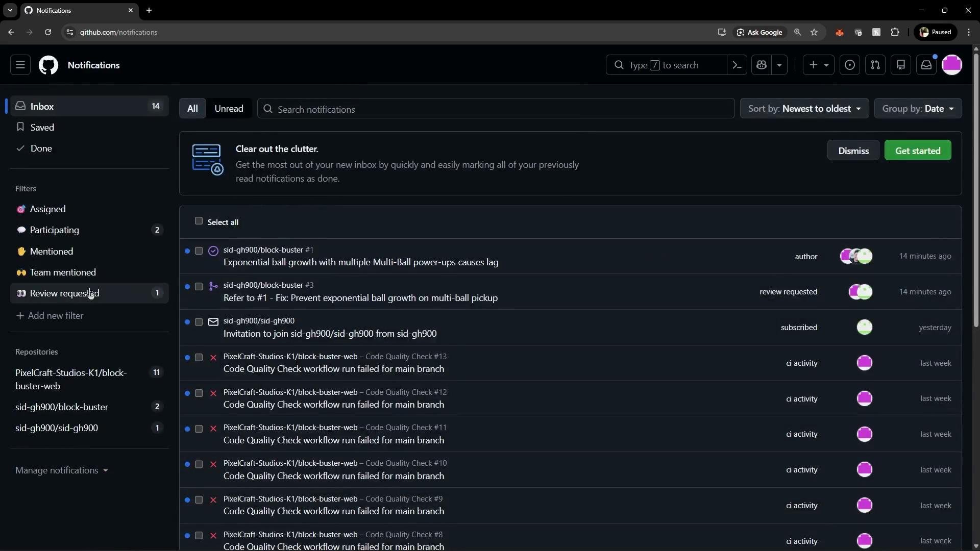980x551 pixels.
Task: Open the Issues icon in header
Action: pos(850,65)
